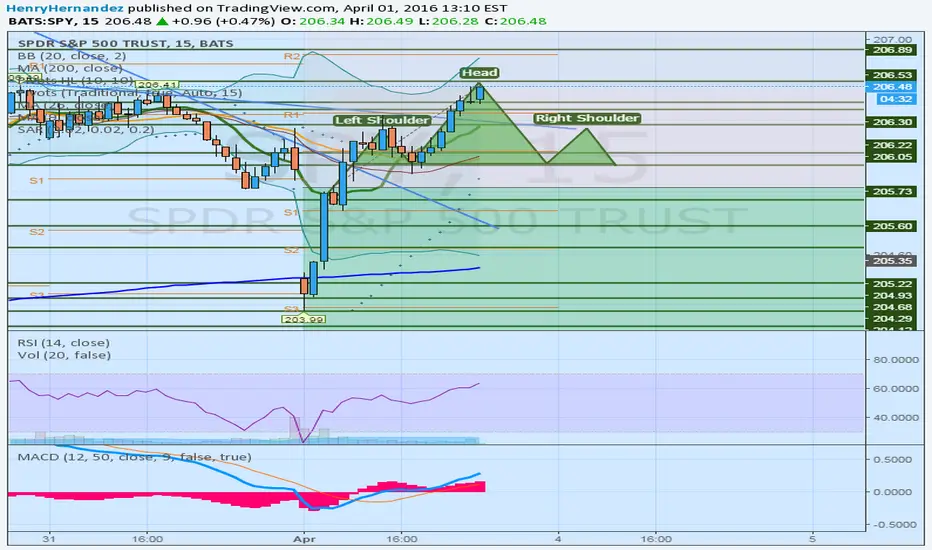This screenshot has width=932, height=550.
Task: Select the MACD (12, 50, close, 9) indicator label
Action: pos(134,457)
